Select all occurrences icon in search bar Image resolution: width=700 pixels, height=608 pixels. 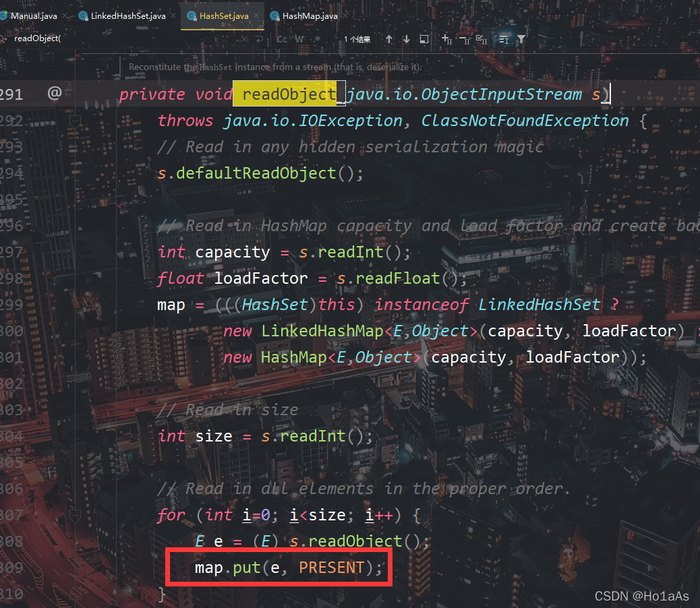tap(482, 40)
